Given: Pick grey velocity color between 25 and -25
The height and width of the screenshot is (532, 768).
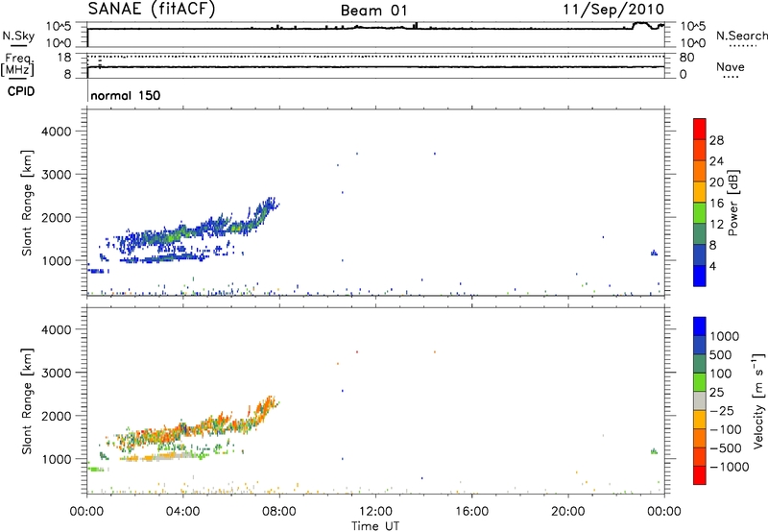Looking at the screenshot, I should click(700, 401).
